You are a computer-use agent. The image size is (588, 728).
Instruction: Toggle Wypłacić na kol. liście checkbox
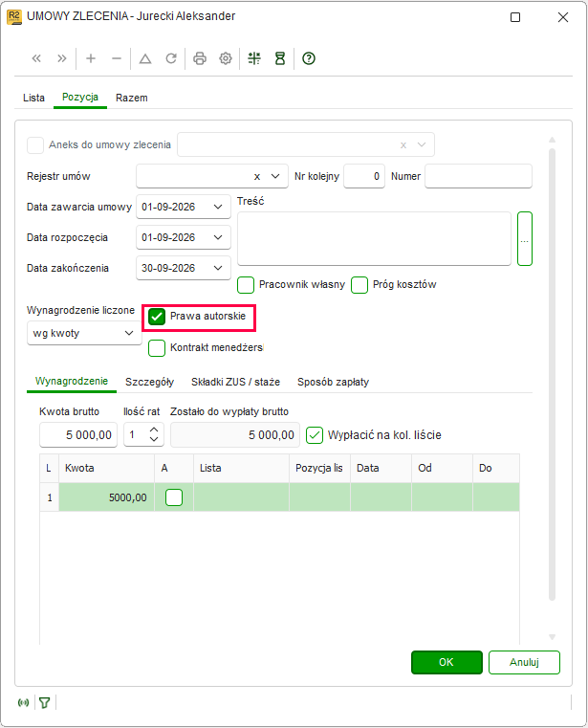pyautogui.click(x=315, y=435)
